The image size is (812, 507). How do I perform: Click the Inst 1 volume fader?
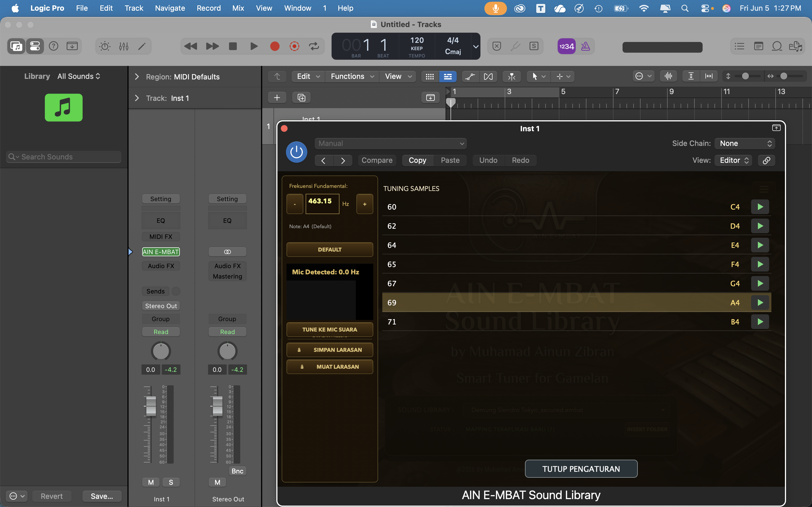coord(151,406)
